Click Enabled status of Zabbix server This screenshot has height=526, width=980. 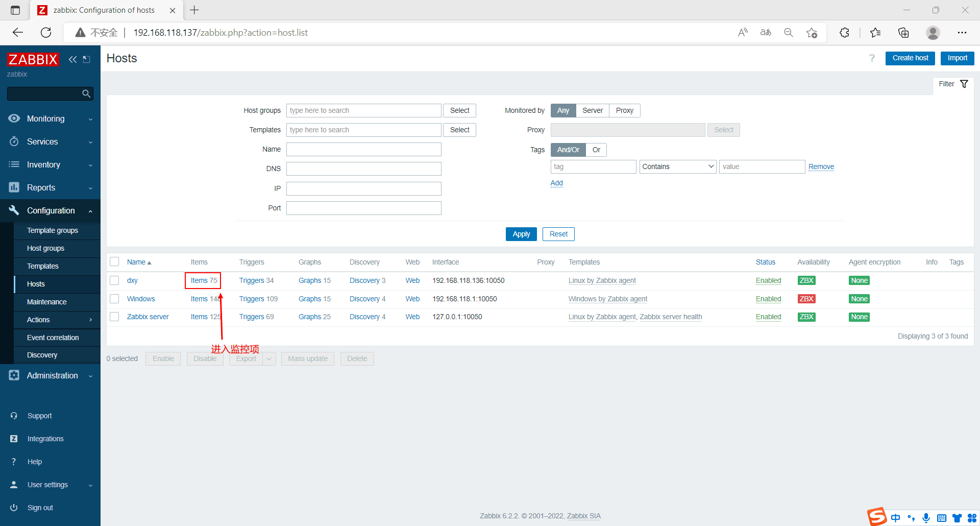[768, 317]
